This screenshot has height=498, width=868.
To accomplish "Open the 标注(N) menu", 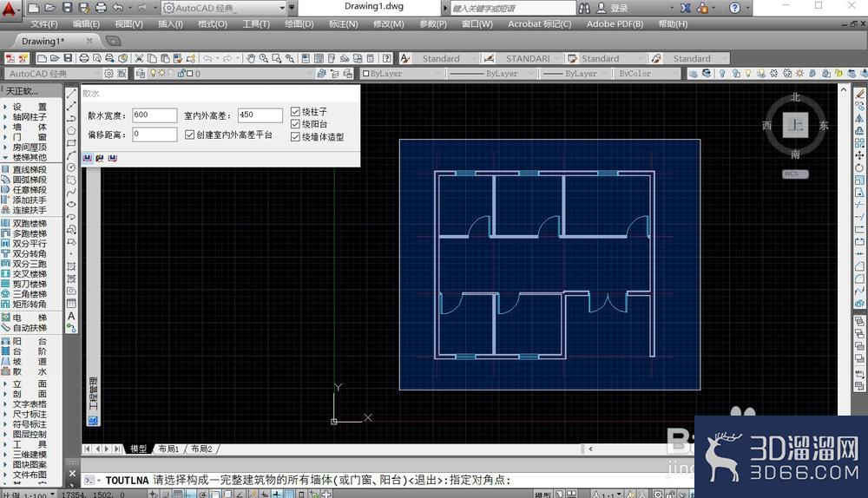I will [343, 23].
